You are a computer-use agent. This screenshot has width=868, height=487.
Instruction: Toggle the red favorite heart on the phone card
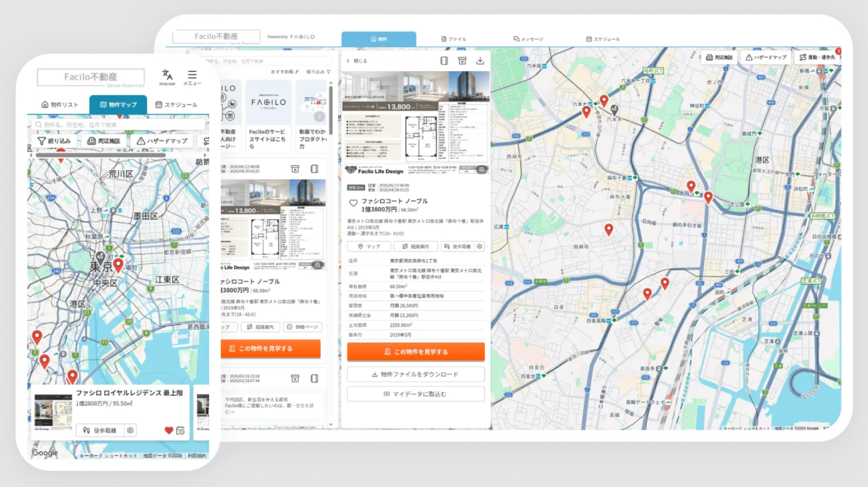tap(169, 430)
